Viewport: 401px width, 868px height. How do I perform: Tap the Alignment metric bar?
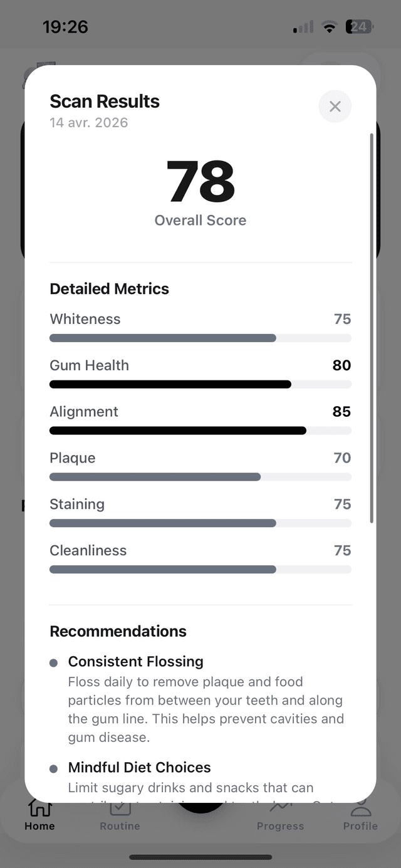tap(200, 431)
